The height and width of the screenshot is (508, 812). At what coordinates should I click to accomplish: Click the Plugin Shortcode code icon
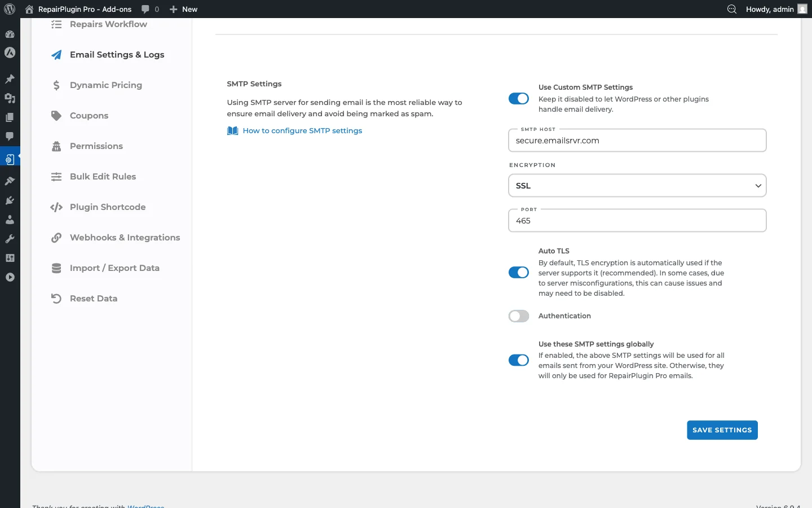(56, 207)
